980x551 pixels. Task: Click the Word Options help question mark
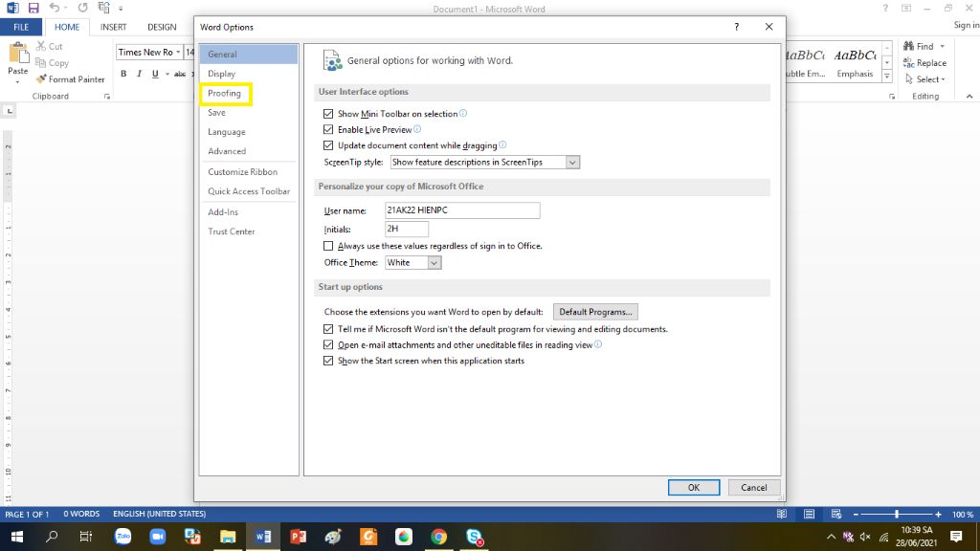[736, 27]
